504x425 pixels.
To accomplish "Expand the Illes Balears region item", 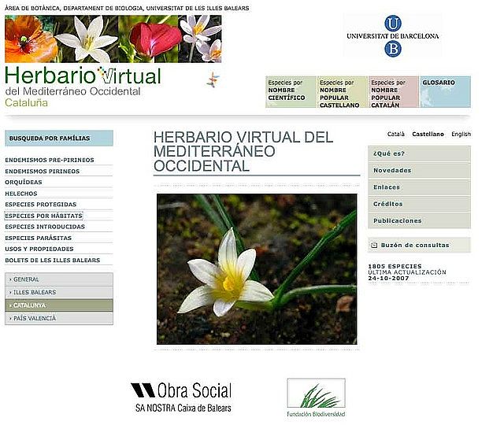I will pos(59,292).
